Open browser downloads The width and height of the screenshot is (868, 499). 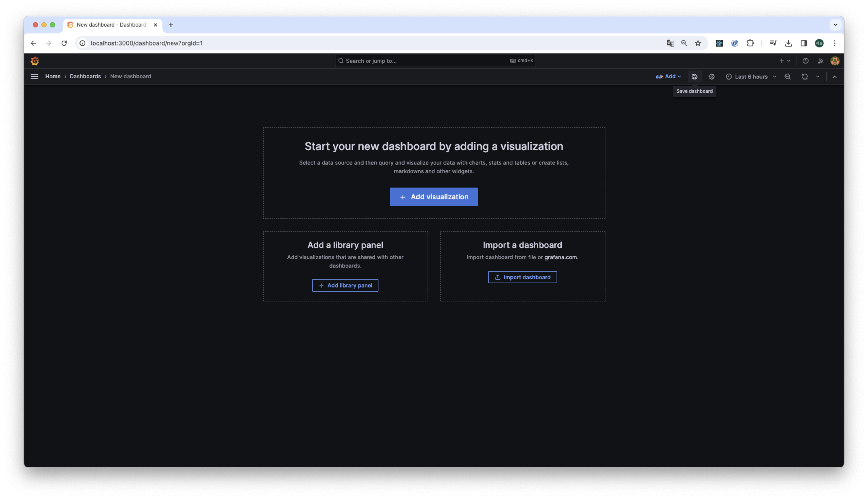788,43
